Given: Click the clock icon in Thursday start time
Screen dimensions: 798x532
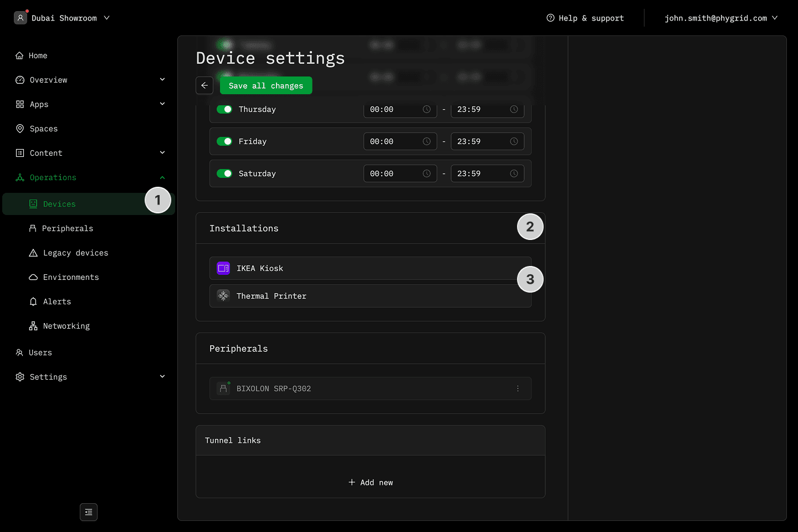Looking at the screenshot, I should tap(427, 109).
